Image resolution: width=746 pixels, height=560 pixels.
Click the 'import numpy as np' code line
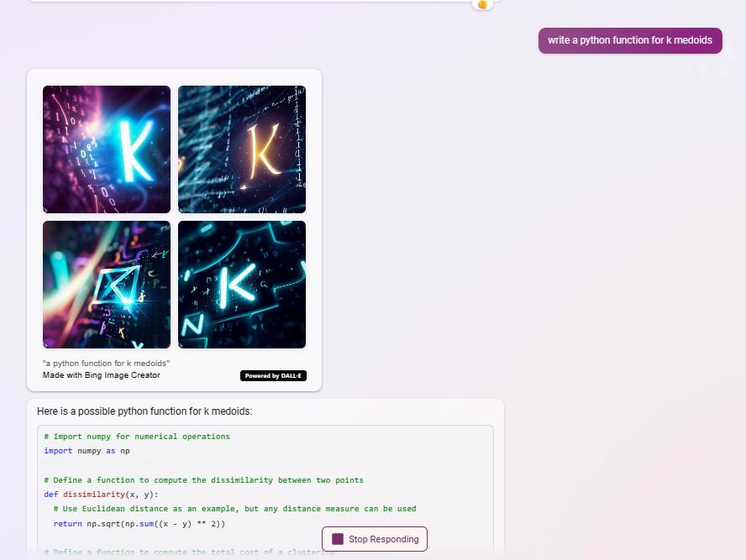point(87,451)
